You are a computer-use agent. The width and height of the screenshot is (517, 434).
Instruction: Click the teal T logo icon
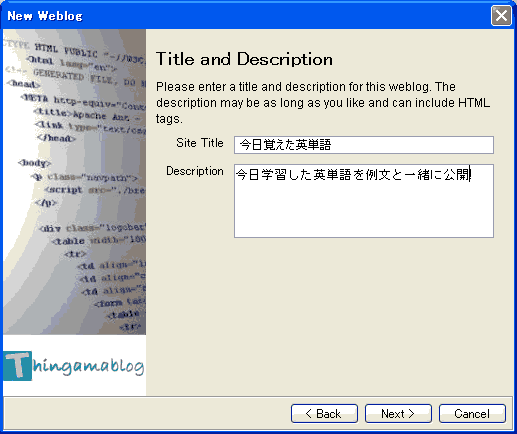[18, 366]
